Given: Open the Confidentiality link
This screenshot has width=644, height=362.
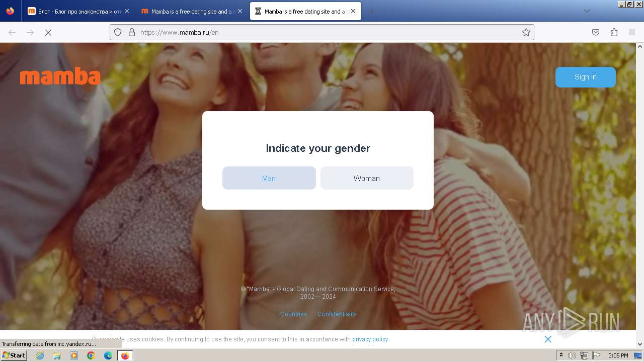Looking at the screenshot, I should (x=337, y=314).
